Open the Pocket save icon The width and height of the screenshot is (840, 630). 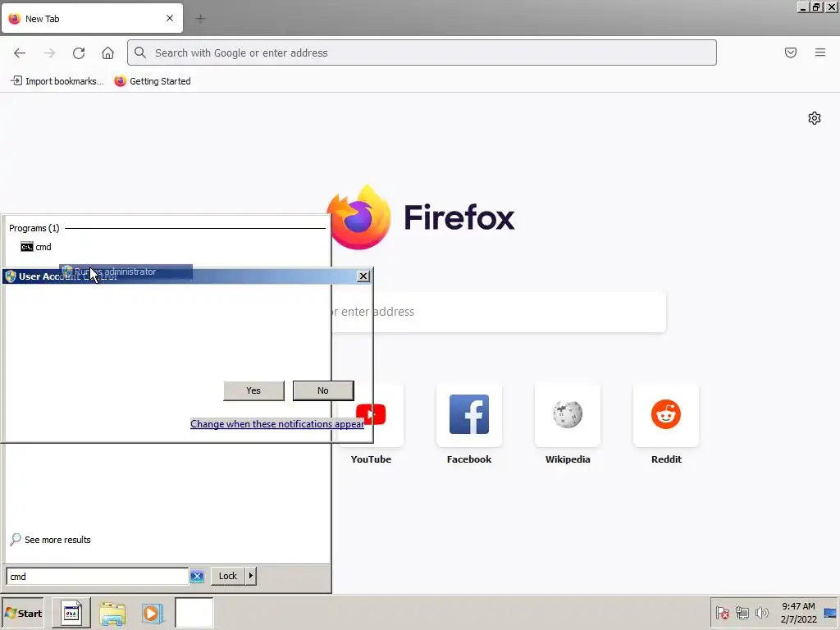pyautogui.click(x=791, y=52)
